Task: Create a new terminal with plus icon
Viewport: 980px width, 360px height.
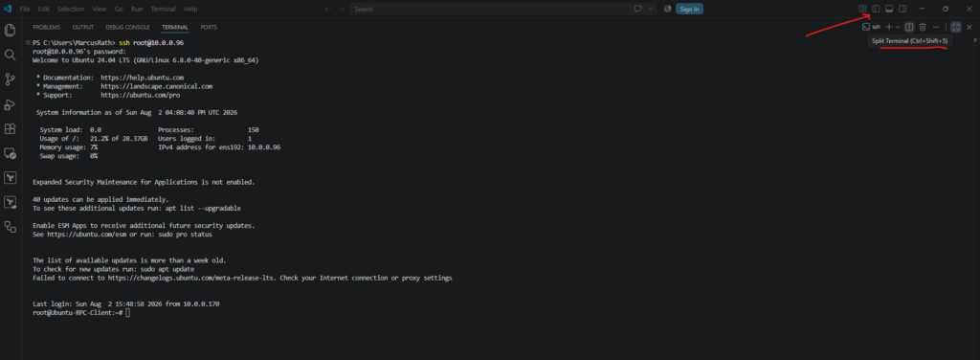Action: (x=889, y=27)
